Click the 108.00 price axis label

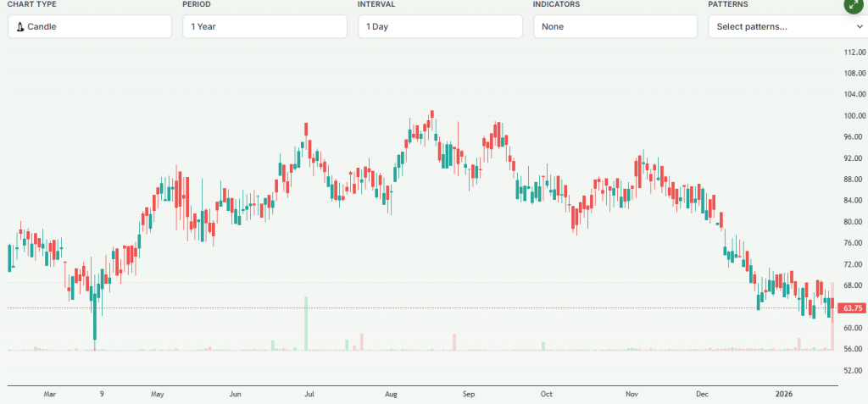tap(854, 73)
